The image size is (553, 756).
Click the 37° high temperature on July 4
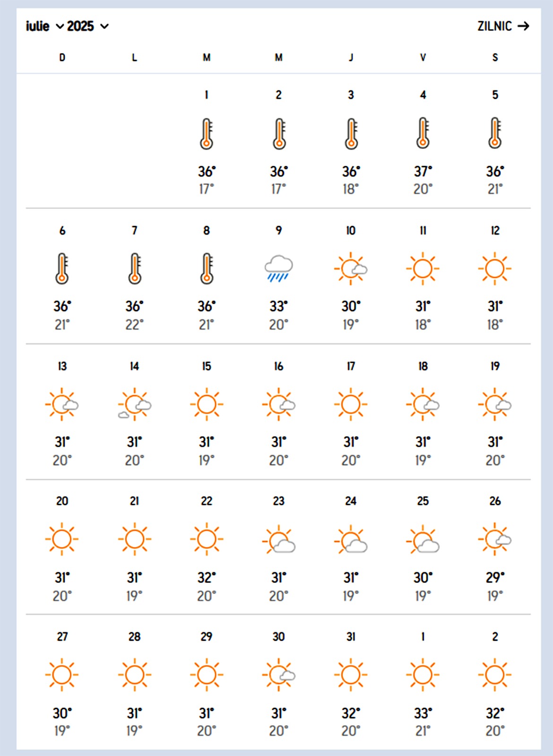click(x=423, y=171)
